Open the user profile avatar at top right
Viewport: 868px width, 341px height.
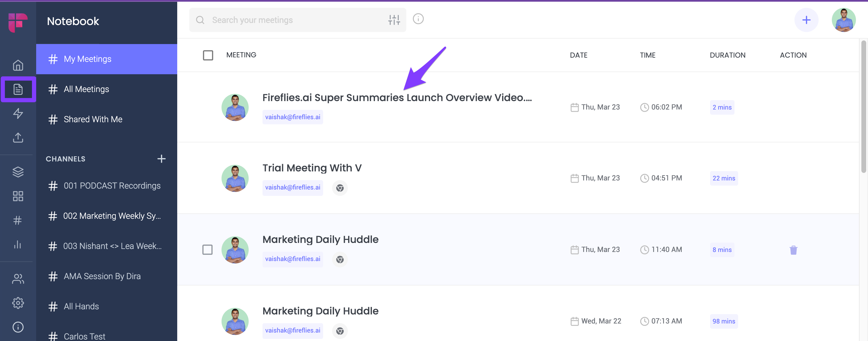tap(844, 20)
